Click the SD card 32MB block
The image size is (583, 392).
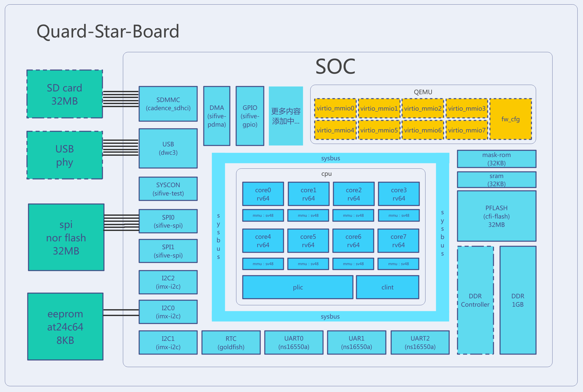tap(65, 94)
